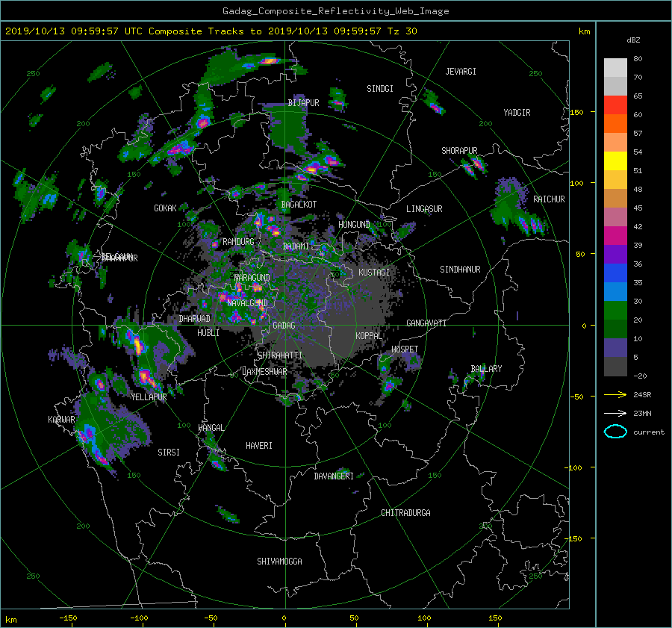672x628 pixels.
Task: Click the light gray 70 dBZ swatch
Action: tap(615, 68)
